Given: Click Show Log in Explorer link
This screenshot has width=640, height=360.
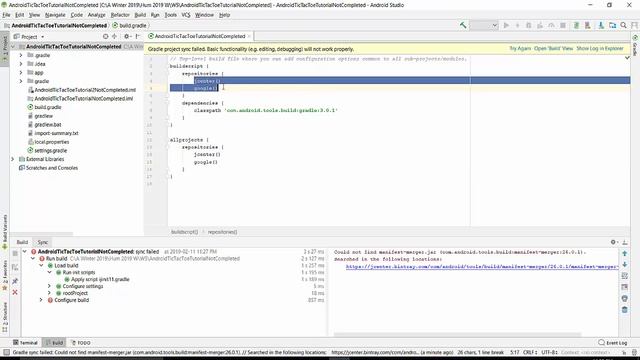Looking at the screenshot, I should click(600, 49).
